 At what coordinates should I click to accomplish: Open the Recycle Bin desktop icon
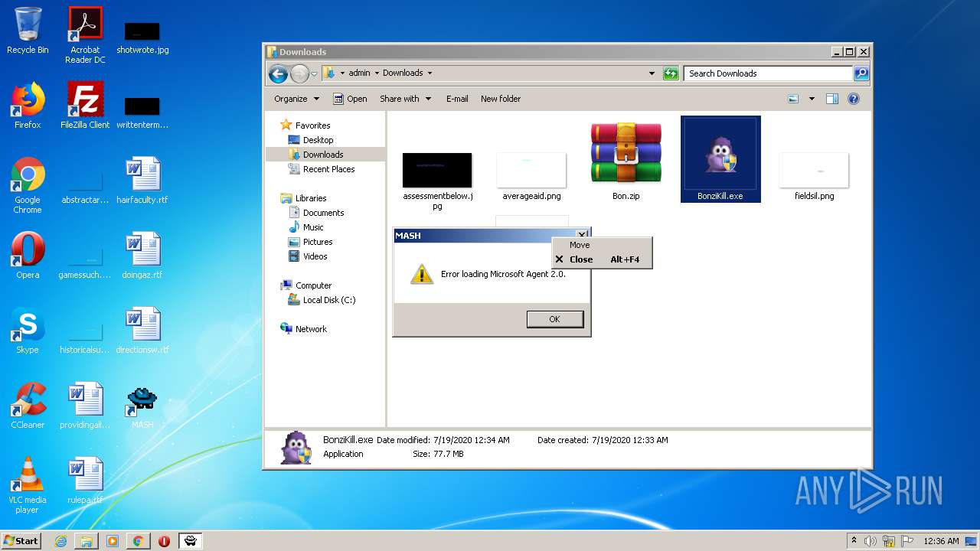click(28, 31)
